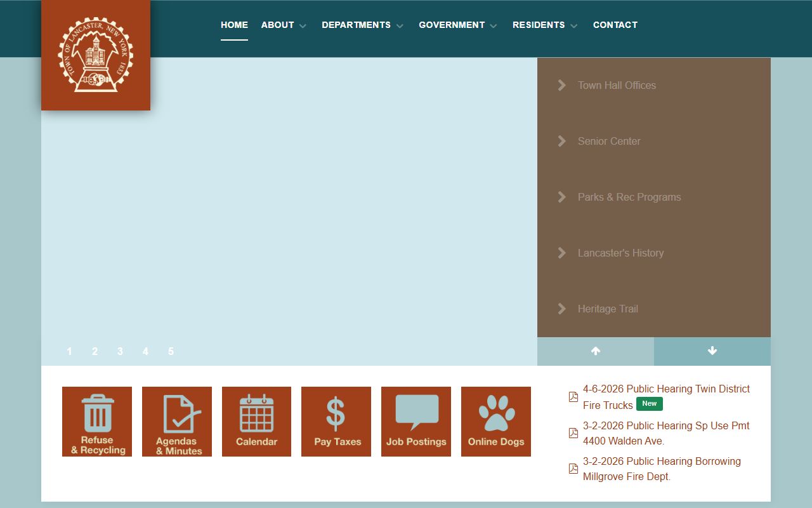Open 3-2-2026 Public Hearing Borrowing Millgrove link
This screenshot has height=508, width=812.
coord(662,469)
